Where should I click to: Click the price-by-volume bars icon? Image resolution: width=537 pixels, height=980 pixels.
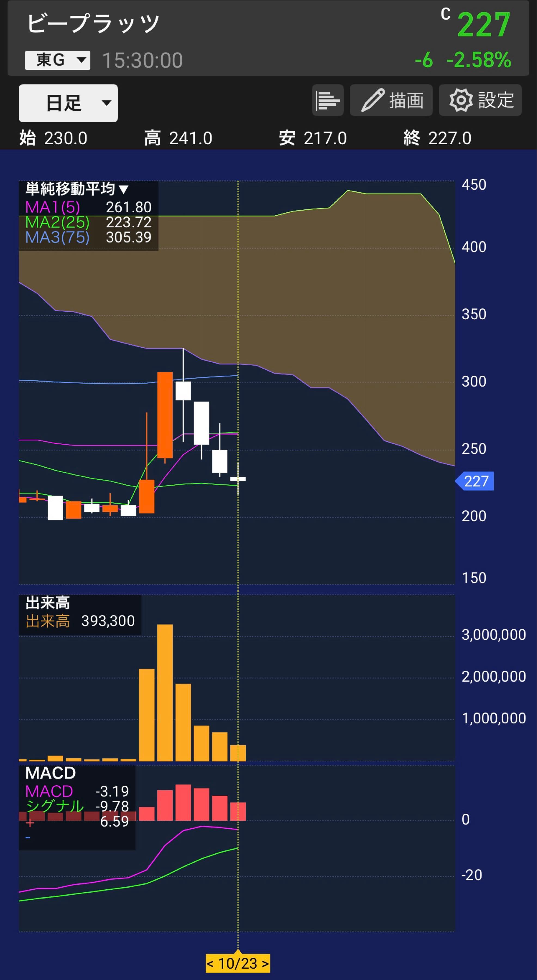coord(328,100)
